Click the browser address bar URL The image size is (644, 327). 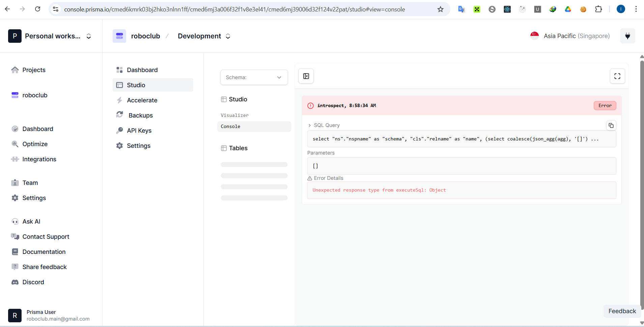[235, 9]
